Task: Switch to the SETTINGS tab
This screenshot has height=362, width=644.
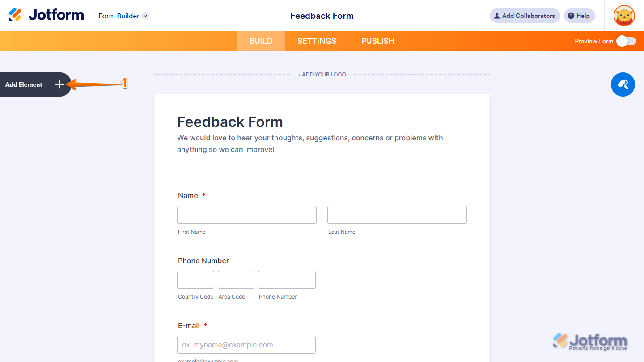Action: click(x=317, y=41)
